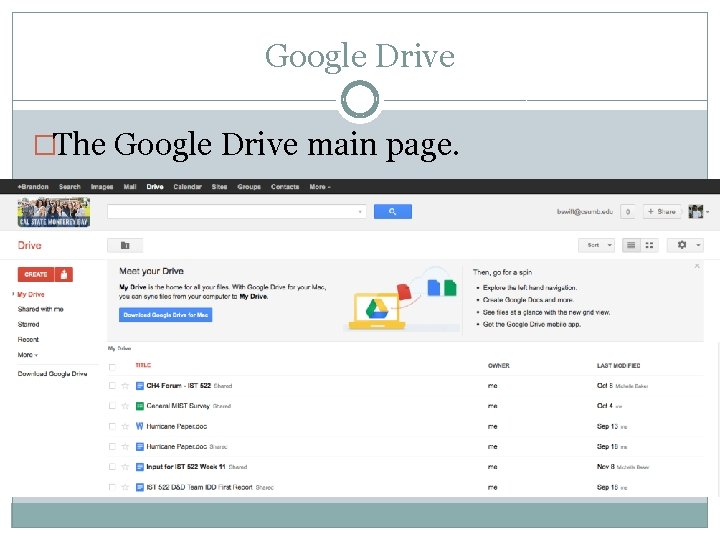Click doc icon of IST 522 D&D report
Viewport: 720px width, 540px height.
click(x=140, y=487)
